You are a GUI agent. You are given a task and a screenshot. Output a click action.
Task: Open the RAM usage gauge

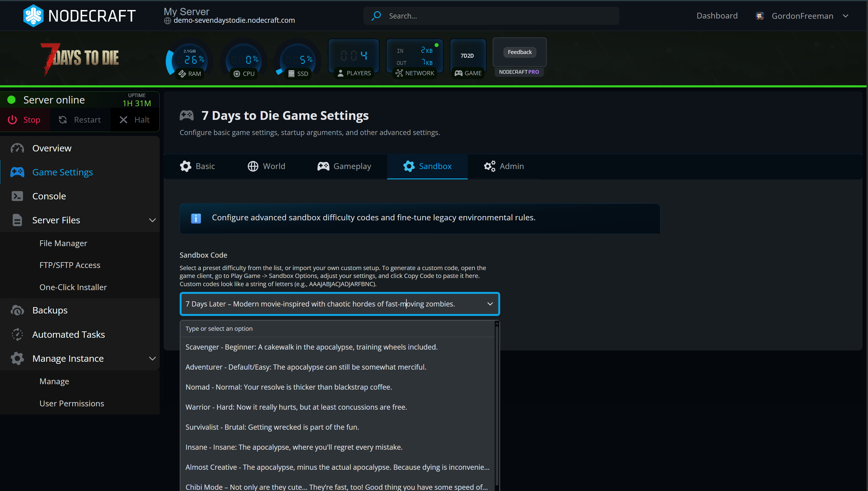coord(189,59)
